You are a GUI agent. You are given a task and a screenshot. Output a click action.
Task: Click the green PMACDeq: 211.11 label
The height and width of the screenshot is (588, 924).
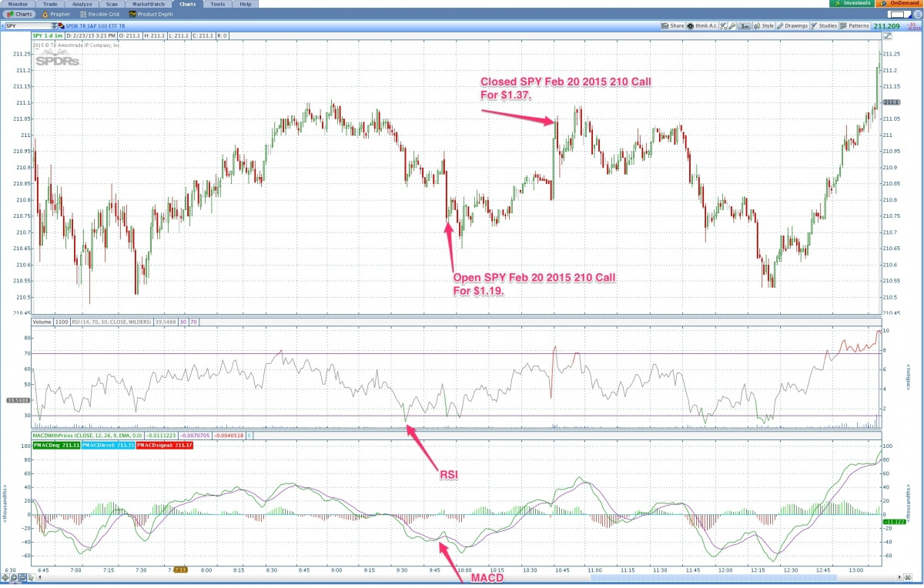pyautogui.click(x=56, y=446)
